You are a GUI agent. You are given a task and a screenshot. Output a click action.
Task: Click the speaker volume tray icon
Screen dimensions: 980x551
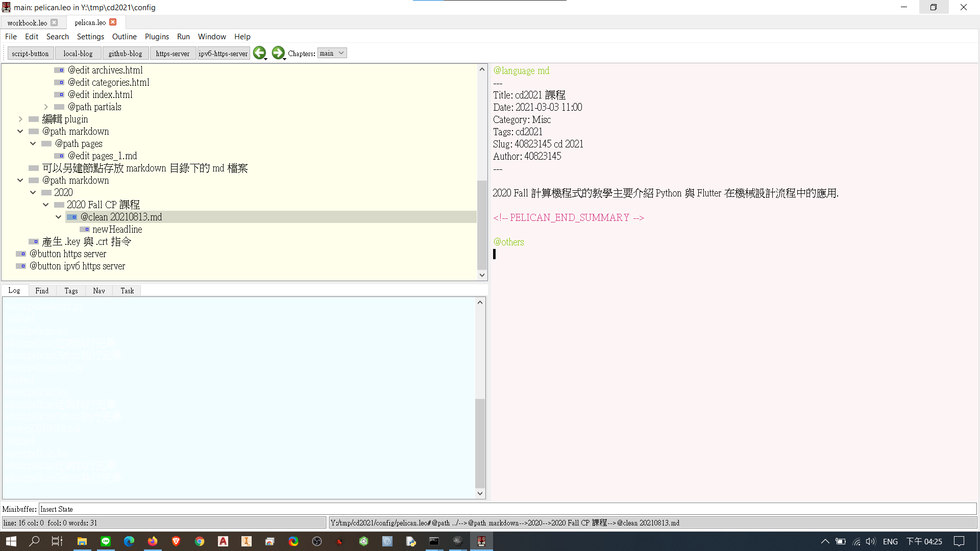point(870,541)
